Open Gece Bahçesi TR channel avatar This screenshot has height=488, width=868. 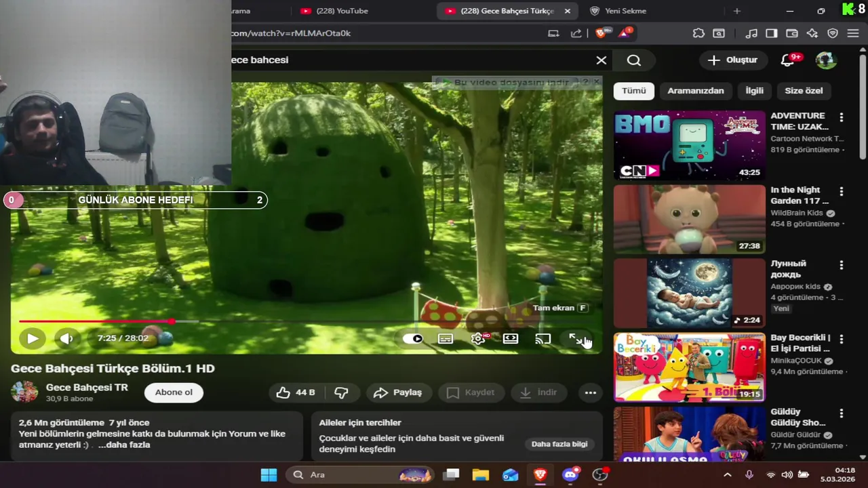pos(24,392)
